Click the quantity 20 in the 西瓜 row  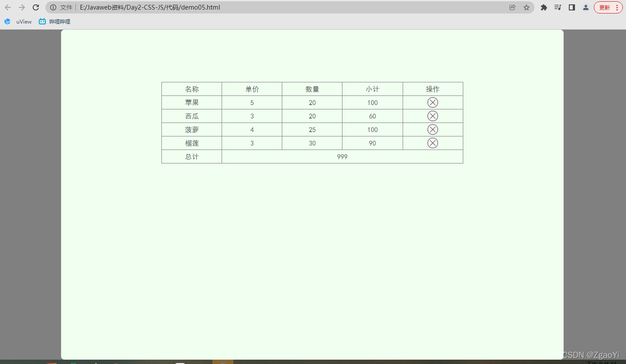[312, 116]
